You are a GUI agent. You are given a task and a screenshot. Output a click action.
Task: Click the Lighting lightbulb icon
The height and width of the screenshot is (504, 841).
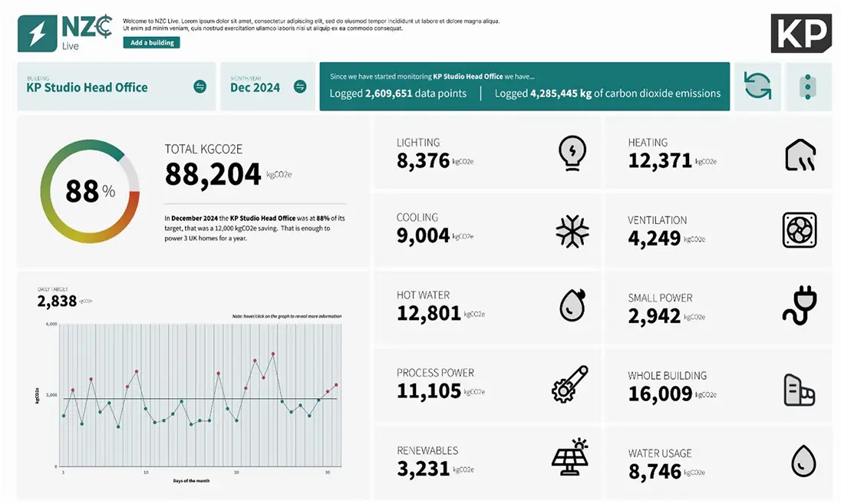(572, 153)
